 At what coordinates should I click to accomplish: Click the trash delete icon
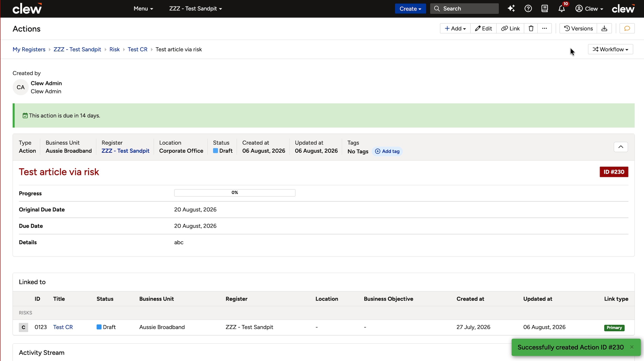point(531,28)
